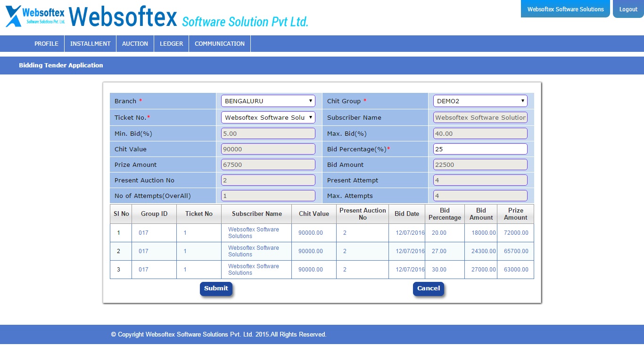Click the Bidding Tender Application heading
This screenshot has width=644, height=362.
[x=61, y=66]
